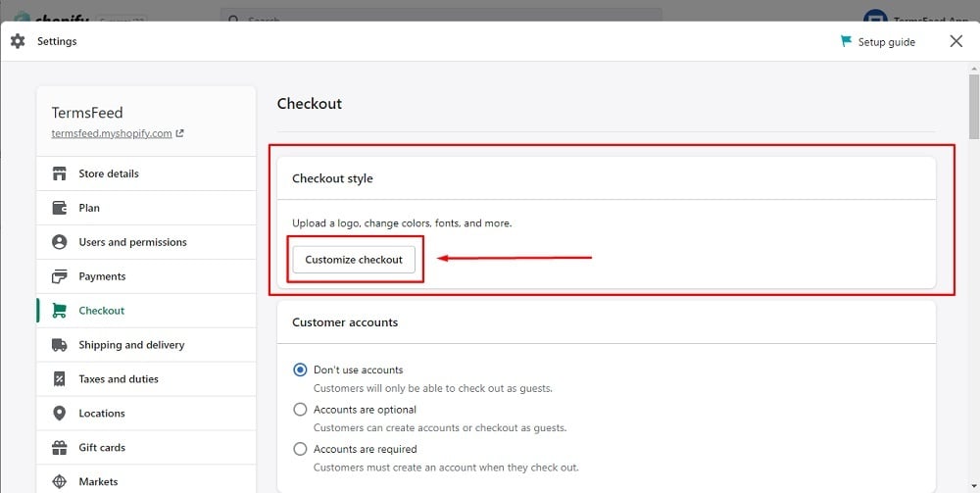
Task: Open the Checkout settings section
Action: [x=146, y=311]
